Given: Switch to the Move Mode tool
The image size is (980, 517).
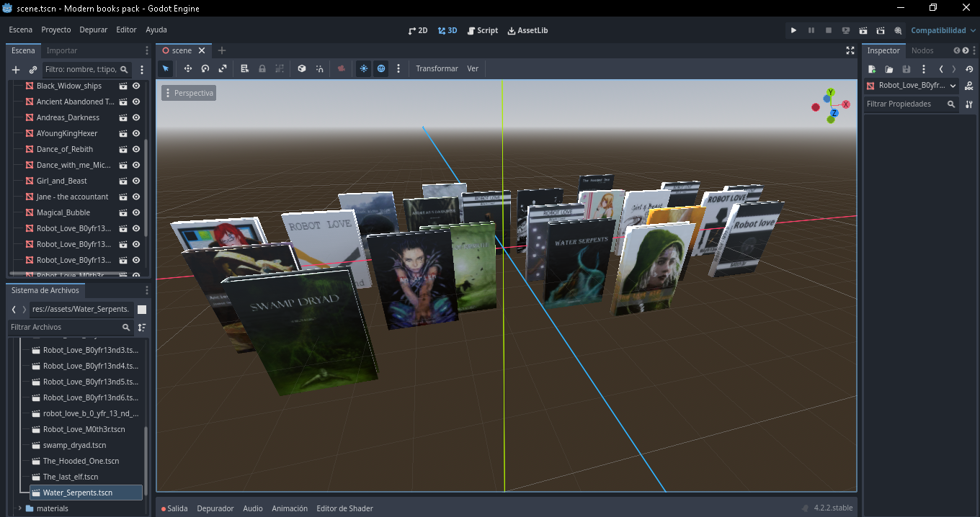Looking at the screenshot, I should point(188,68).
